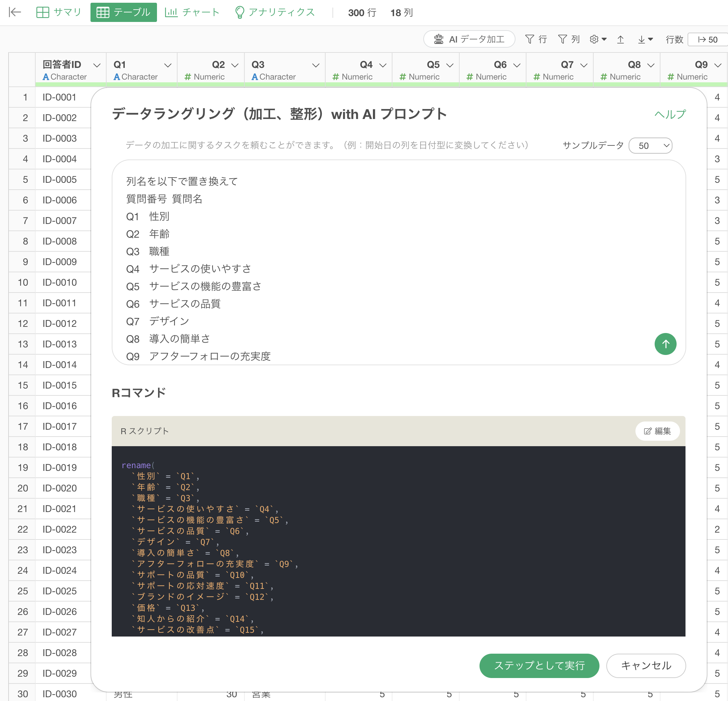Select the ID-0027 cell
Screen dimensions: 728x701
pyautogui.click(x=63, y=632)
